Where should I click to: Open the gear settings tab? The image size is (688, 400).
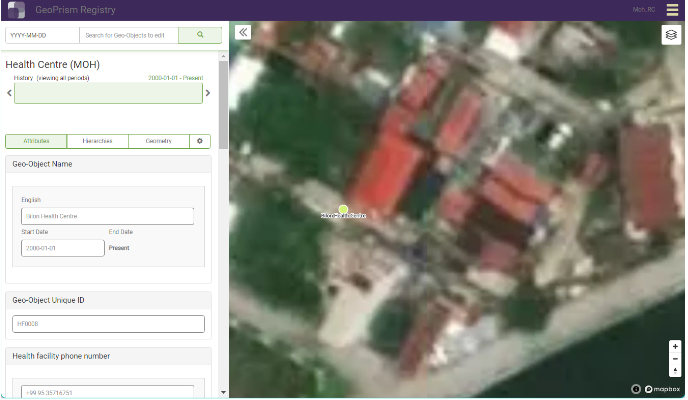coord(199,142)
